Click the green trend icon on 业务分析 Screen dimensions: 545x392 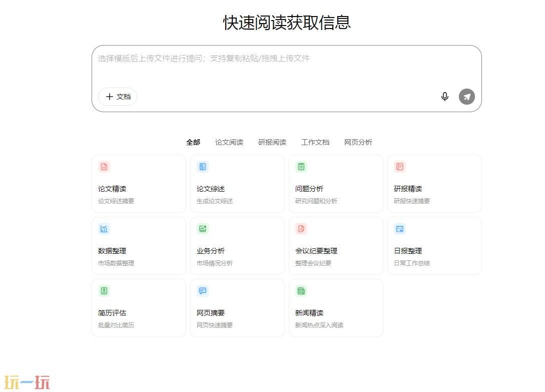pos(203,229)
